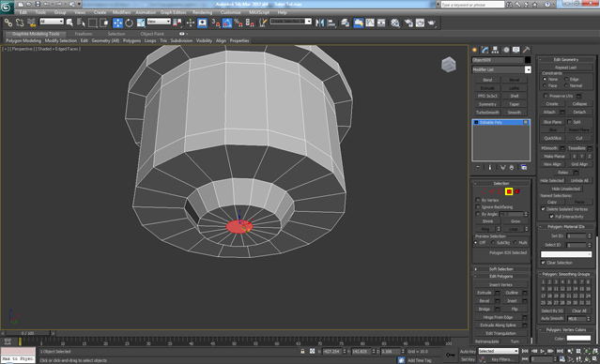
Task: Collapse the Edit Geometry rollout
Action: point(566,59)
